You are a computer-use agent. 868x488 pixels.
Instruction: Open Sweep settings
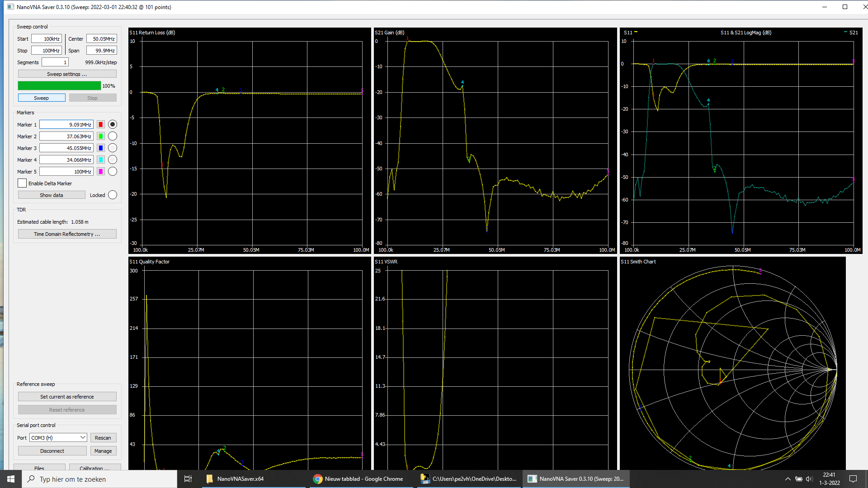(x=67, y=74)
